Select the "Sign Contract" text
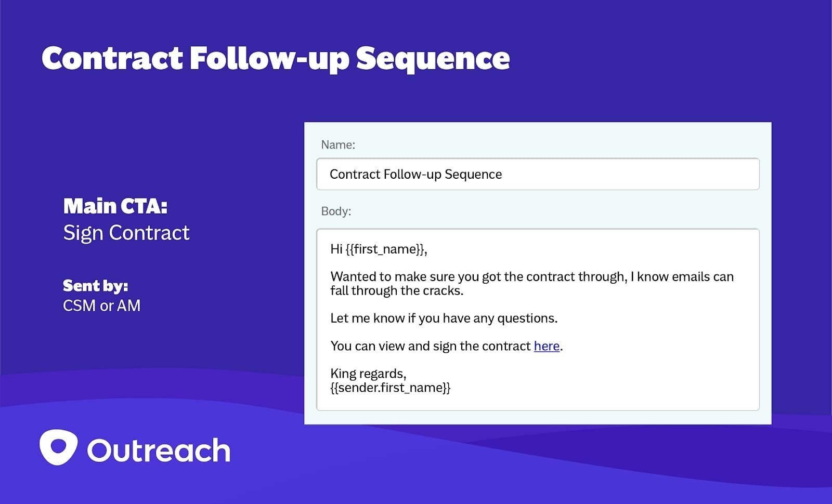The width and height of the screenshot is (832, 504). click(x=126, y=233)
